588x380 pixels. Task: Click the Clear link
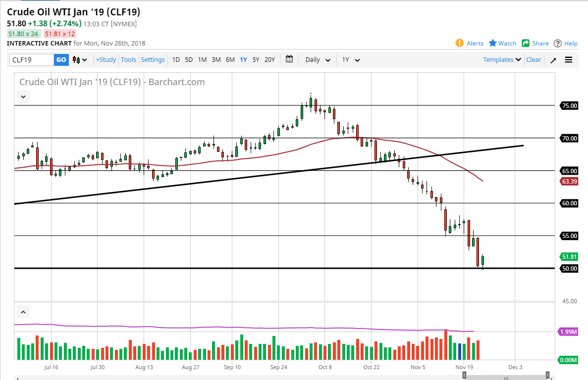click(534, 60)
